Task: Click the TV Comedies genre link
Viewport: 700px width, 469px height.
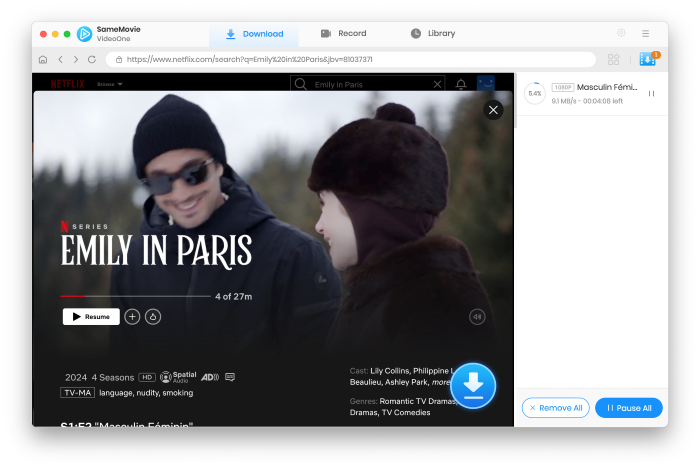Action: (406, 412)
